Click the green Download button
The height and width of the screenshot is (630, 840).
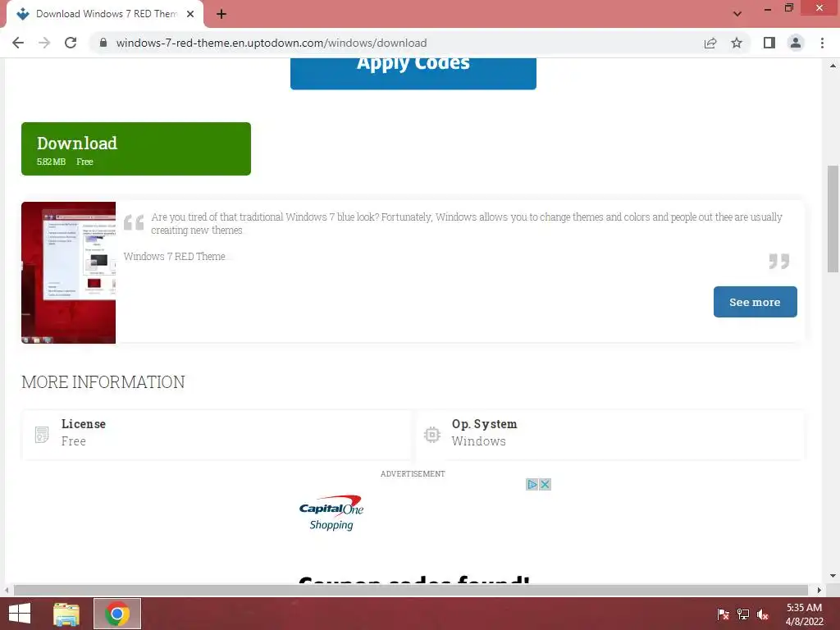tap(136, 149)
